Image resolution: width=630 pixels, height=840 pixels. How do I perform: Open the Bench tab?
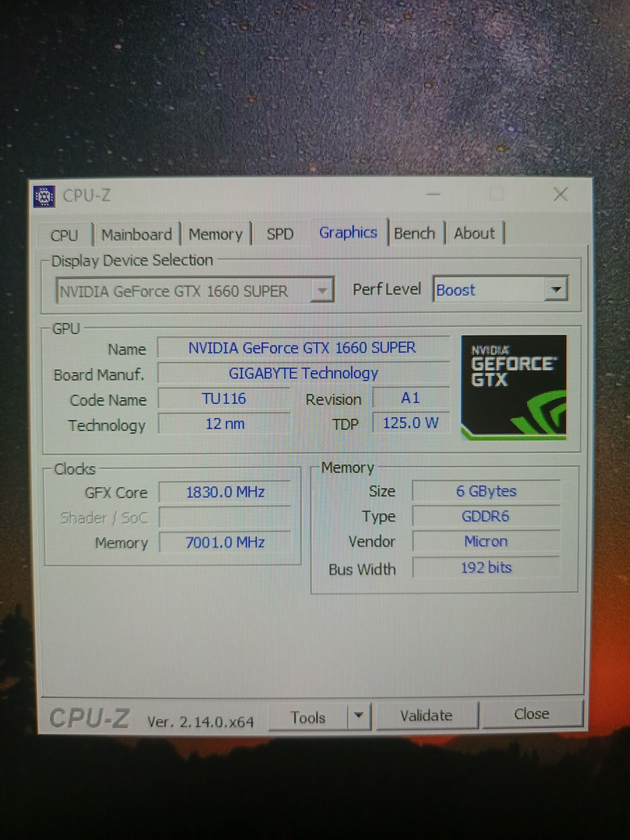click(414, 233)
